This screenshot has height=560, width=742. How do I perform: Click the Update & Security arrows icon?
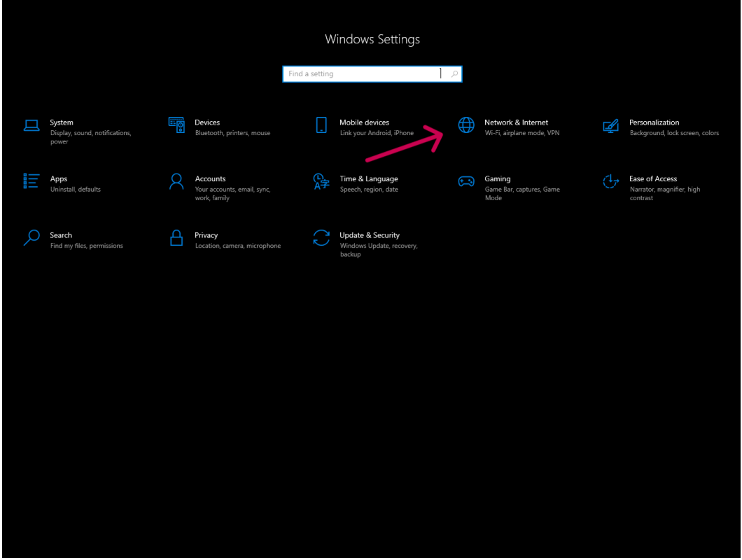coord(321,237)
